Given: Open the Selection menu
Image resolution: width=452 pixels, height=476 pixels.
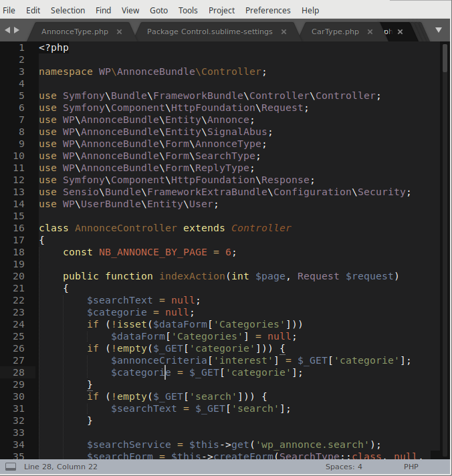Looking at the screenshot, I should pyautogui.click(x=68, y=10).
